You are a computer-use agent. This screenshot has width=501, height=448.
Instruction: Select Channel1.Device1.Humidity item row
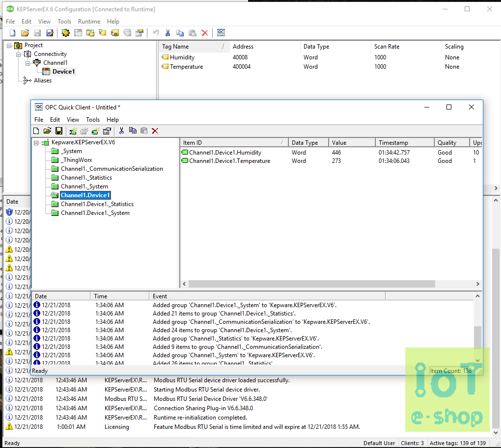tap(332, 153)
